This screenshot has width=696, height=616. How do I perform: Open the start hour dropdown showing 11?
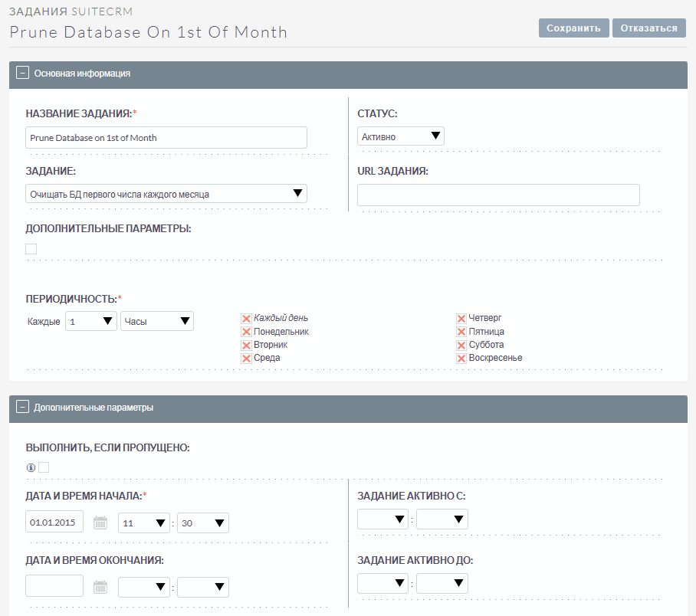coord(144,523)
